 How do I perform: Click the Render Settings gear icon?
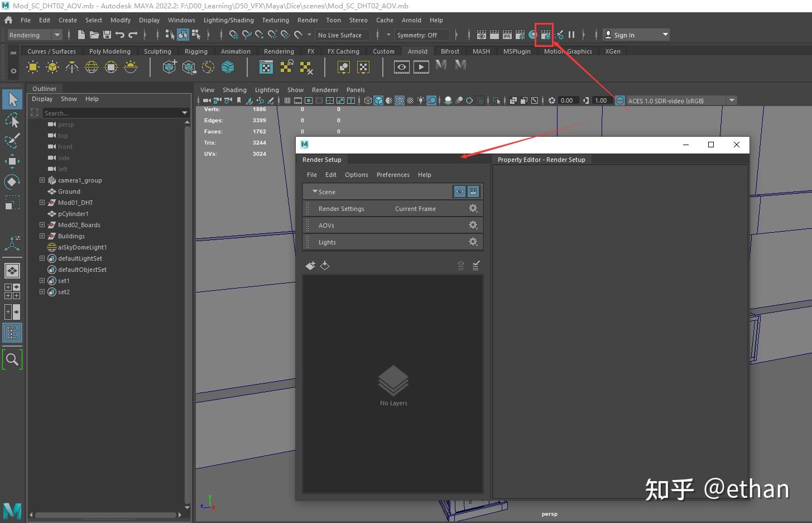tap(473, 208)
